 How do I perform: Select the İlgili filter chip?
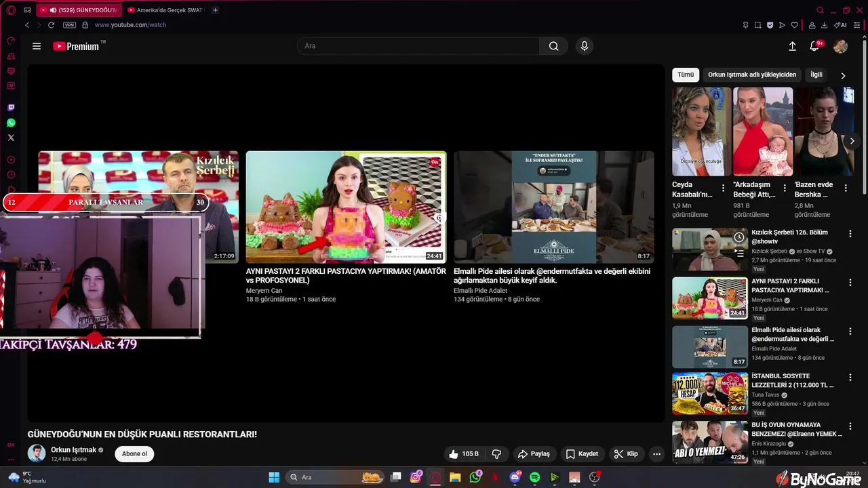point(816,75)
